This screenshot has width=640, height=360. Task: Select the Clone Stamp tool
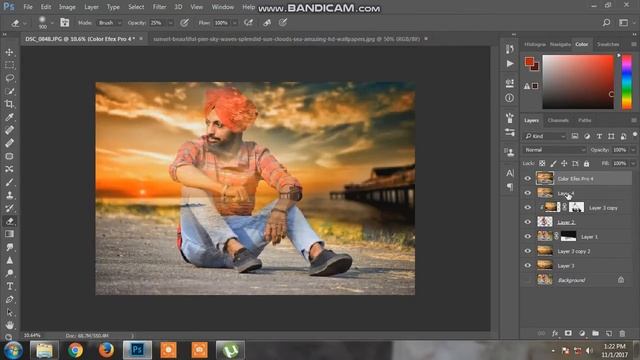click(9, 195)
